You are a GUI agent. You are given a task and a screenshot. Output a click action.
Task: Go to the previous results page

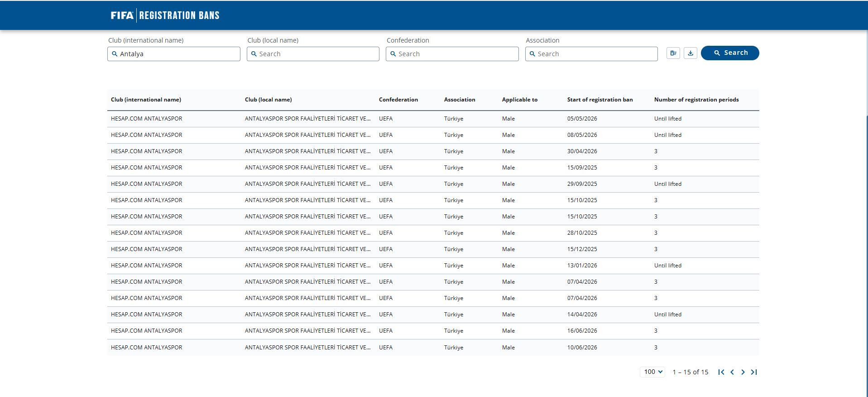tap(732, 372)
